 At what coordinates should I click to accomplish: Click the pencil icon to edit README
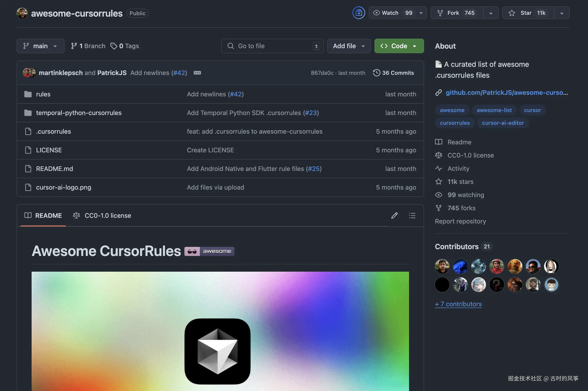394,216
